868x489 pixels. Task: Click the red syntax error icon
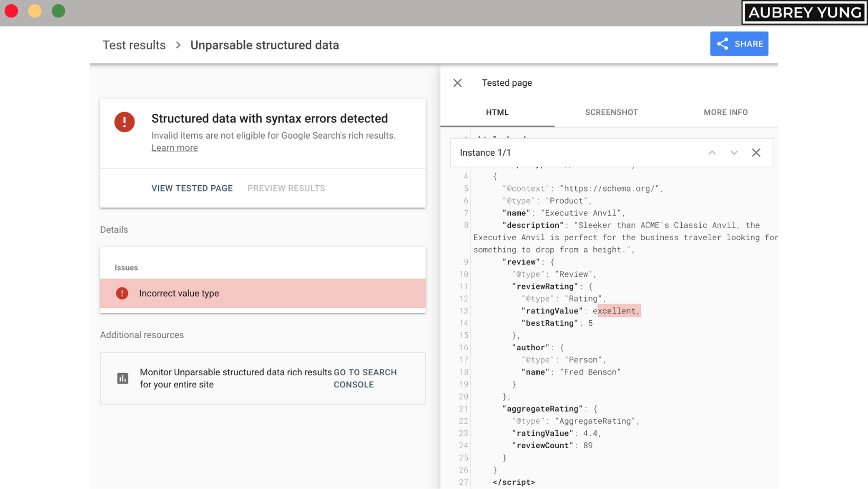(124, 122)
